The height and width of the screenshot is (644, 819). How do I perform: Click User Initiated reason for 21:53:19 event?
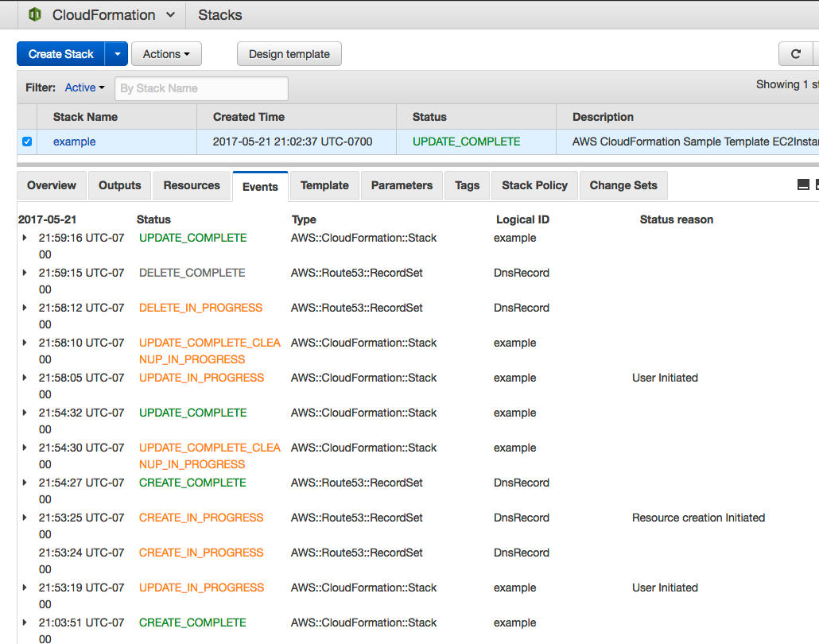(x=665, y=588)
